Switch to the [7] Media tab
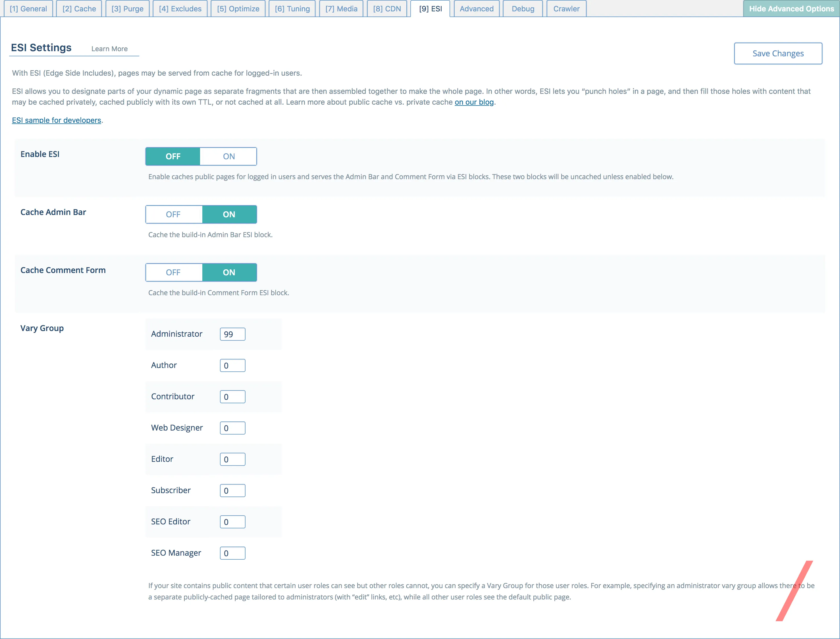This screenshot has height=639, width=840. pos(340,8)
